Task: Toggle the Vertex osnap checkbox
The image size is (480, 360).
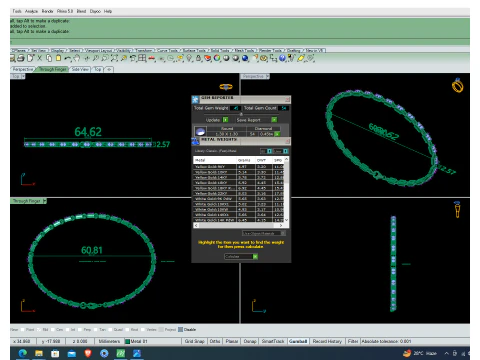Action: tap(142, 330)
